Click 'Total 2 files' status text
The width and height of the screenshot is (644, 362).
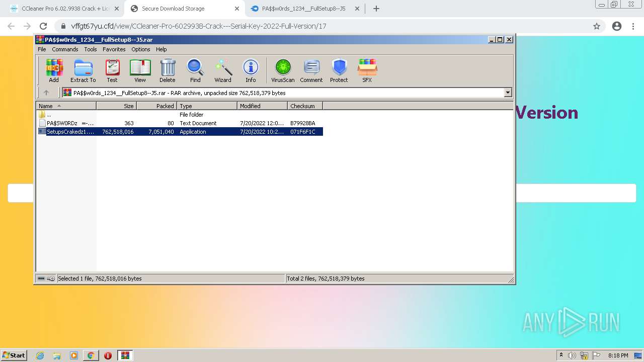pyautogui.click(x=326, y=279)
